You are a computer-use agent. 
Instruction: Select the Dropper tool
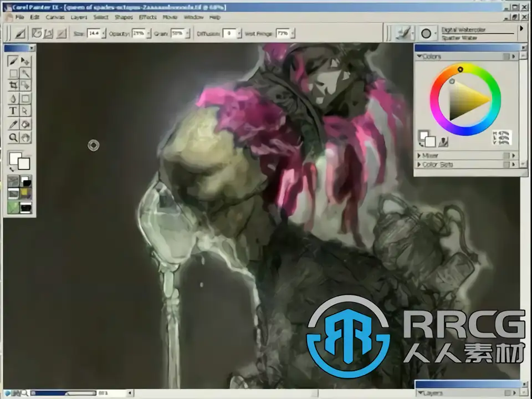point(13,125)
